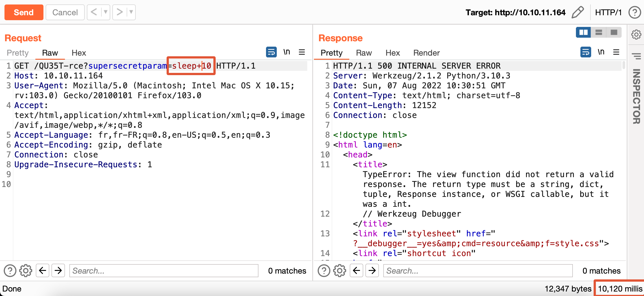Click the 10,120 millis response time
644x296 pixels.
tap(620, 289)
